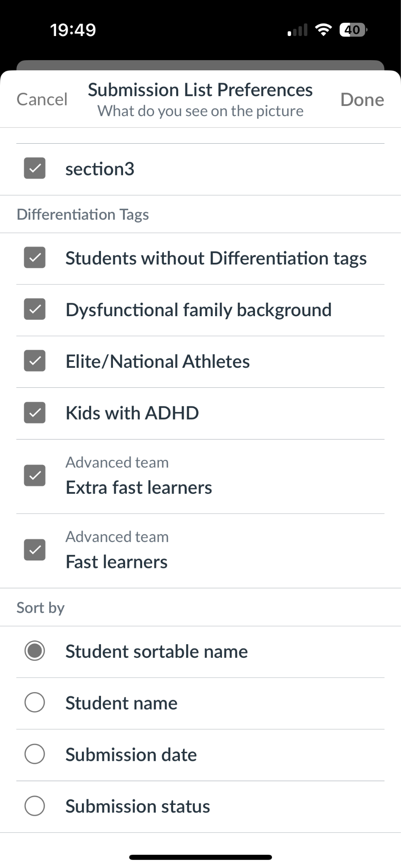Tap the Differentiation Tags section header
This screenshot has width=401, height=868.
[83, 214]
